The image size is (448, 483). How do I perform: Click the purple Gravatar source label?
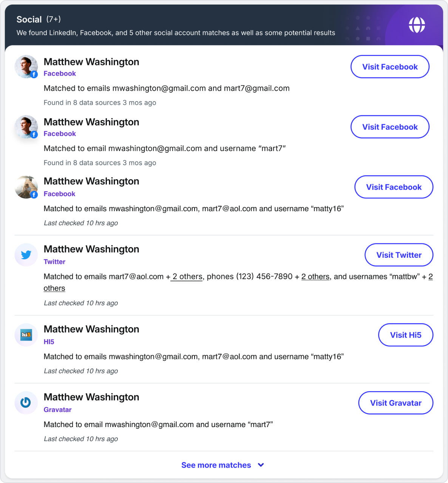(57, 410)
